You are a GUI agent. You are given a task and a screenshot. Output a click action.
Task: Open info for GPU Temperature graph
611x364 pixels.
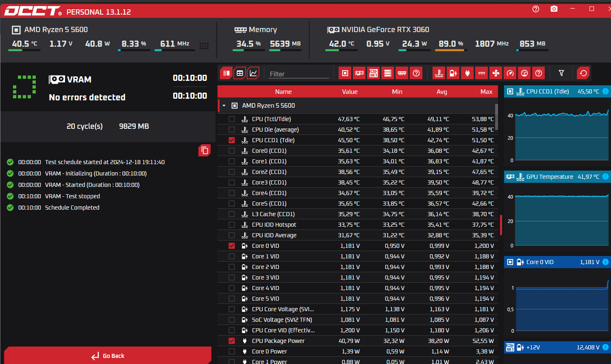[605, 177]
